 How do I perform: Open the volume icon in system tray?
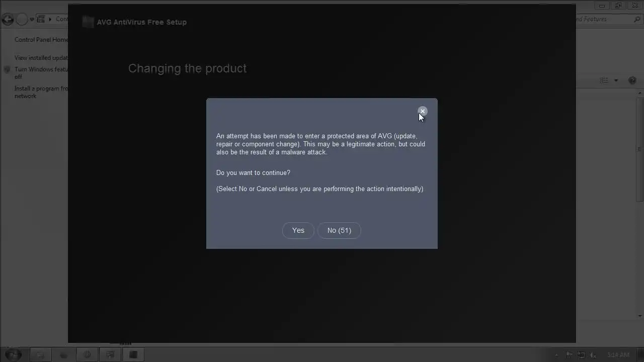tap(593, 355)
